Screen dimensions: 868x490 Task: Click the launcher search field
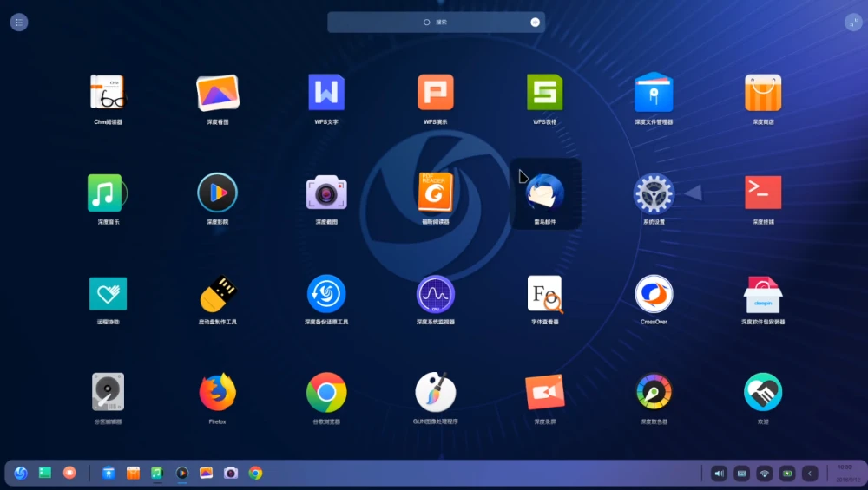436,23
